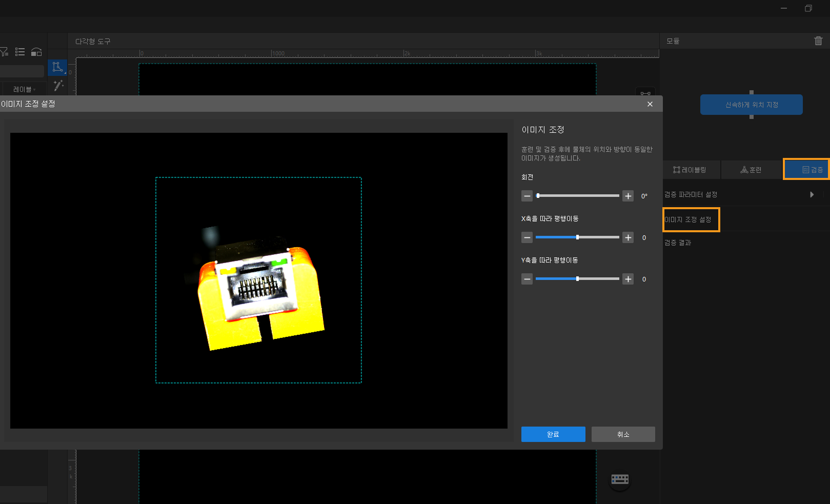Click the Y축 translation slider track
Viewport: 830px width, 504px height.
click(577, 279)
